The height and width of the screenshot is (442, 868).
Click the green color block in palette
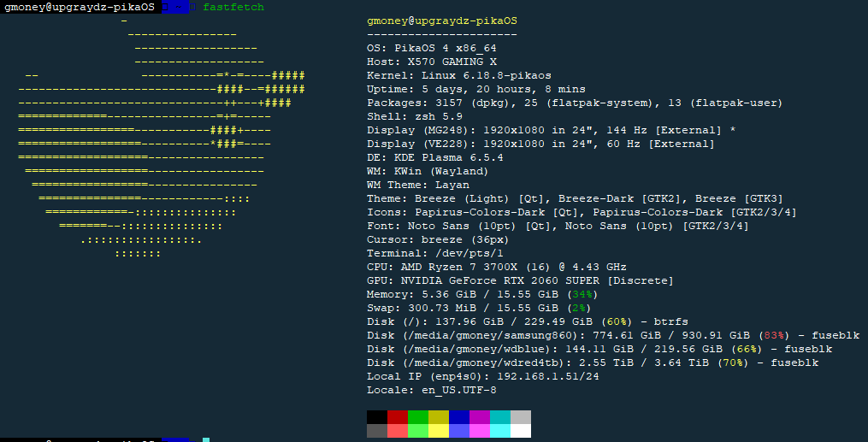click(418, 417)
